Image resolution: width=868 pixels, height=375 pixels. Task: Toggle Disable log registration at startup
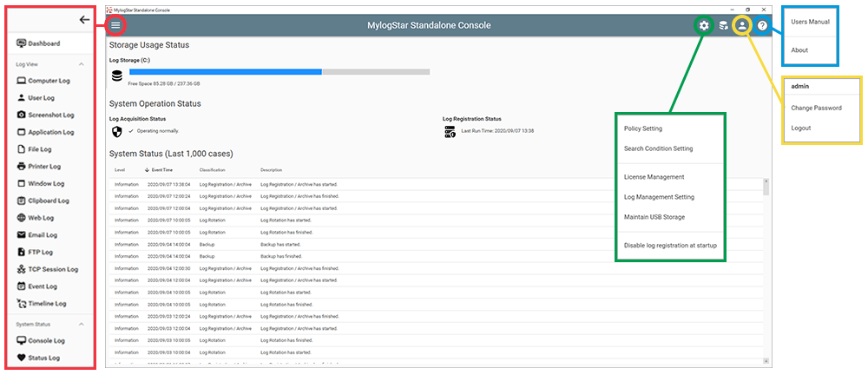tap(670, 246)
